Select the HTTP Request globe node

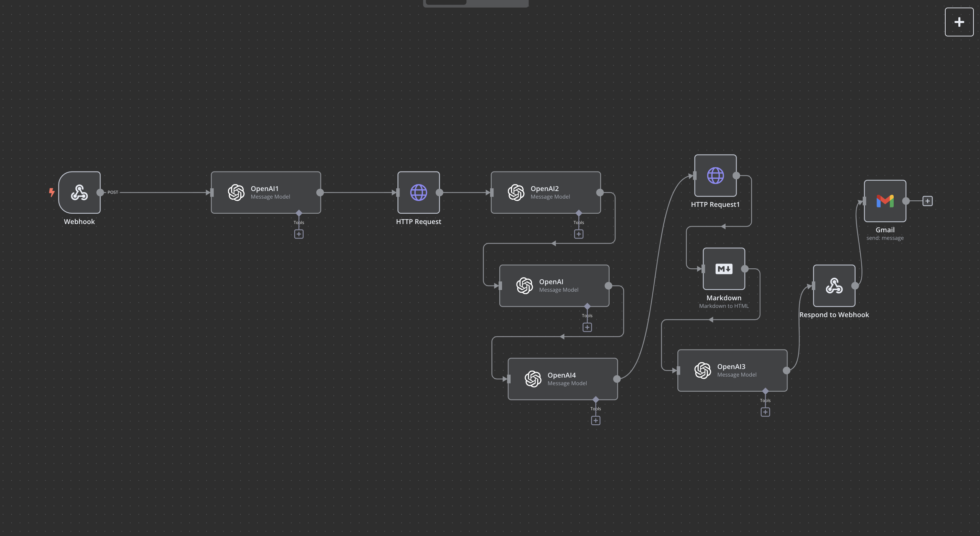pyautogui.click(x=418, y=192)
